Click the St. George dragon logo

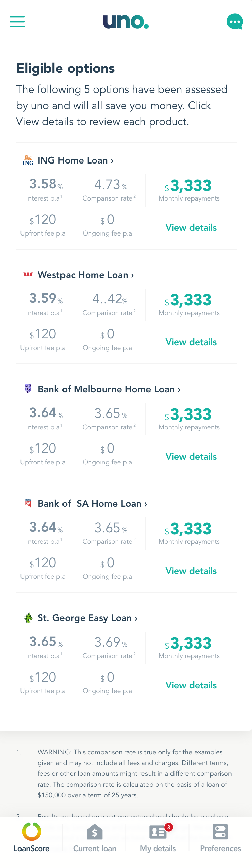[x=28, y=617]
